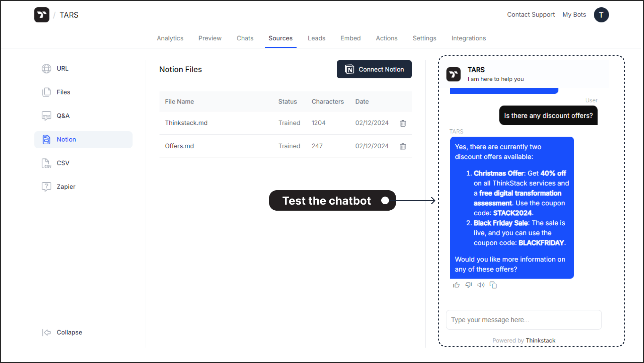Open the Thinkstack link in chat footer
Screen dimensions: 644x363
[x=540, y=341]
